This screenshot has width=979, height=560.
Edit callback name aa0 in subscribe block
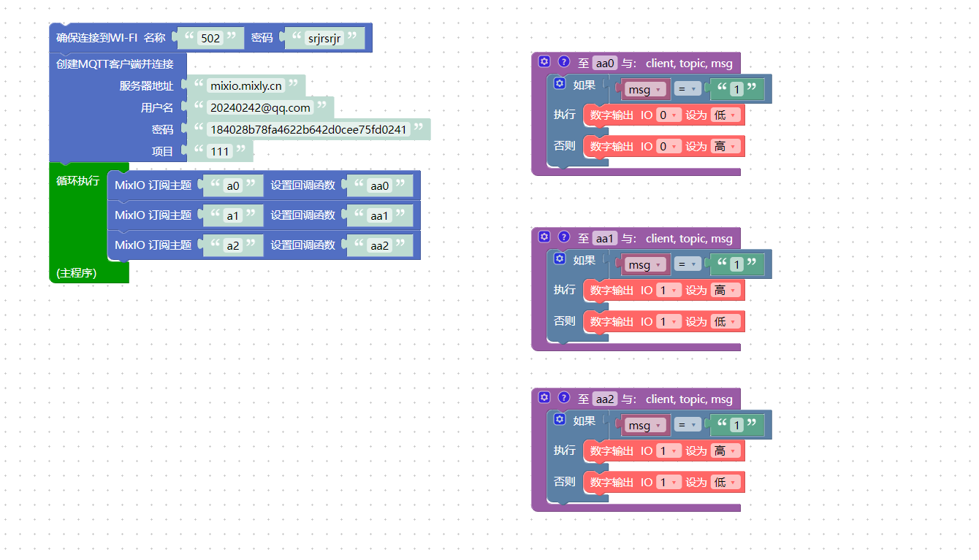pyautogui.click(x=380, y=186)
